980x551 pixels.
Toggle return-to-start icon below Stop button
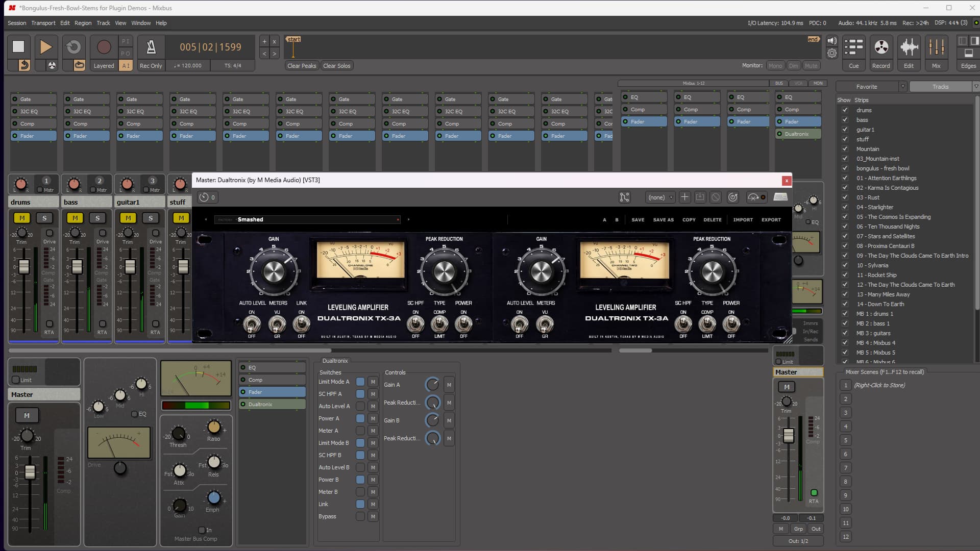24,65
